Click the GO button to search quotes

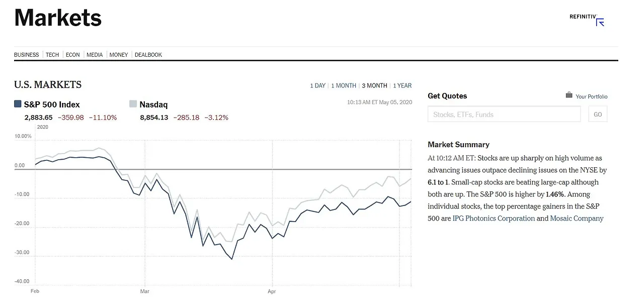click(x=597, y=114)
